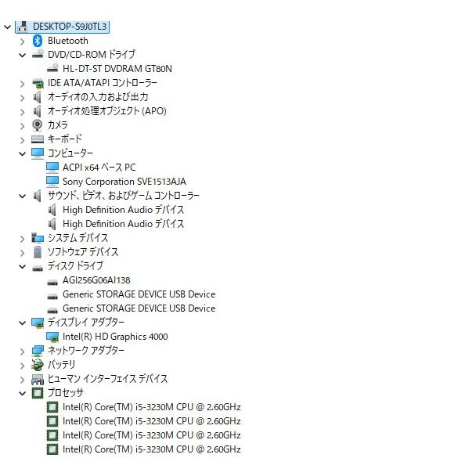Select the プロセッサ category label

point(65,393)
